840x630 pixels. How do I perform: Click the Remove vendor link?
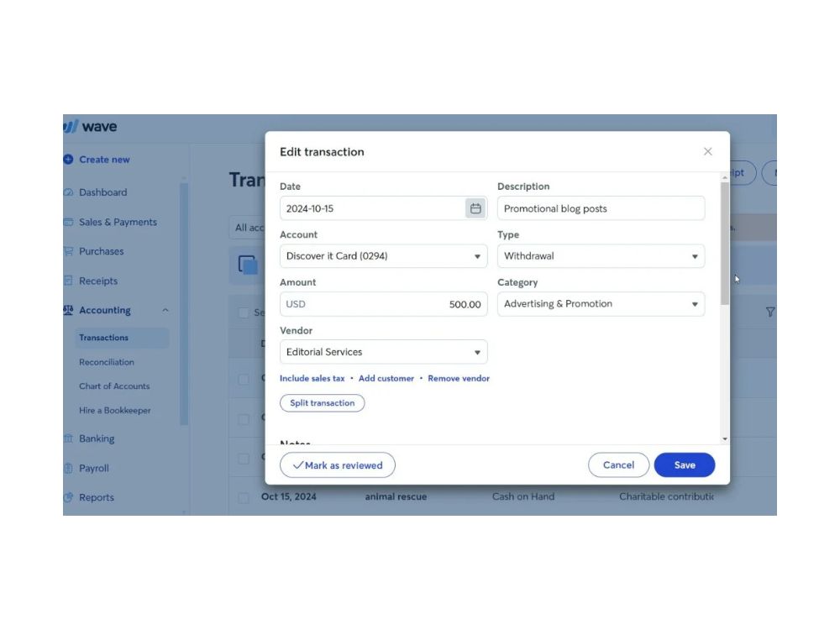[x=459, y=378]
